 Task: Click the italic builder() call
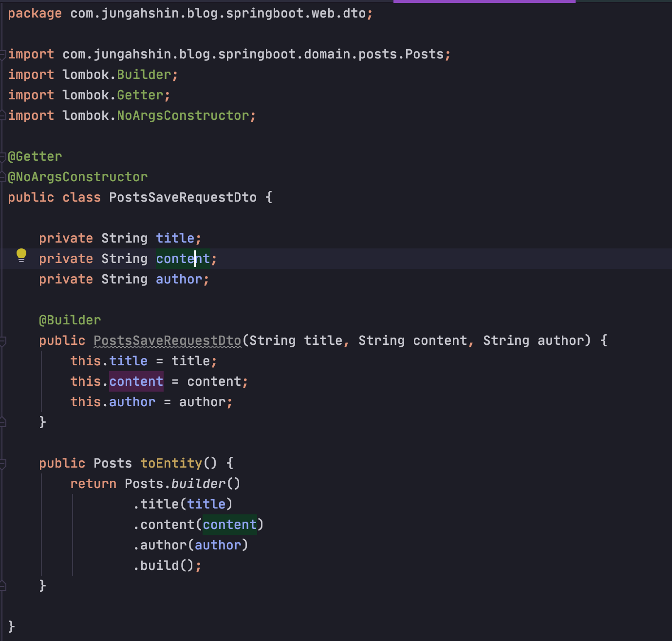click(206, 484)
